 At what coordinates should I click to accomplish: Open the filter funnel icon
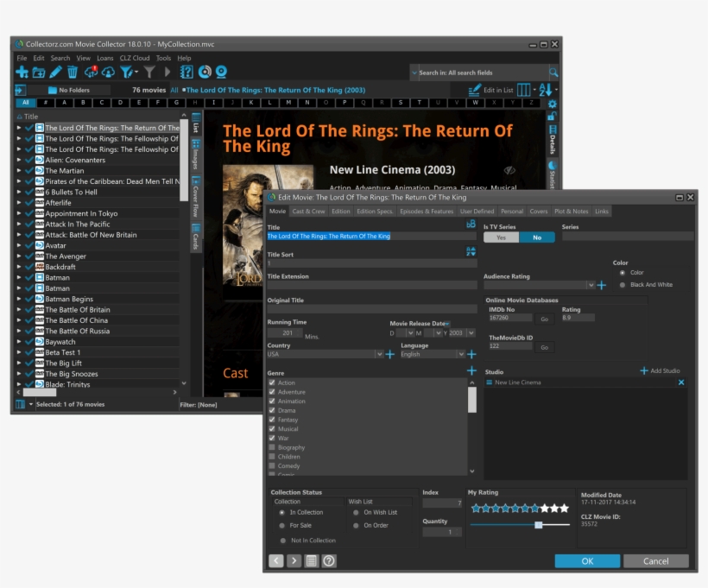pyautogui.click(x=125, y=72)
